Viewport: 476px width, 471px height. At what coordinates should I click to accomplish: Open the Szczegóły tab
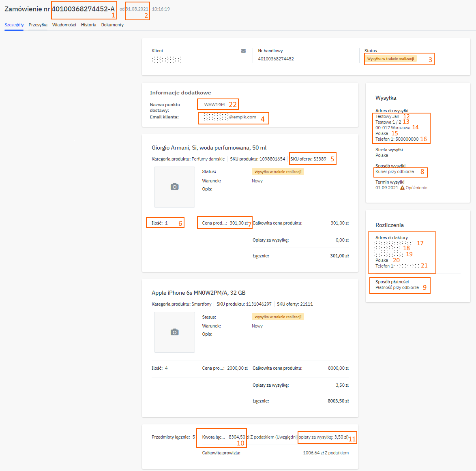point(14,25)
